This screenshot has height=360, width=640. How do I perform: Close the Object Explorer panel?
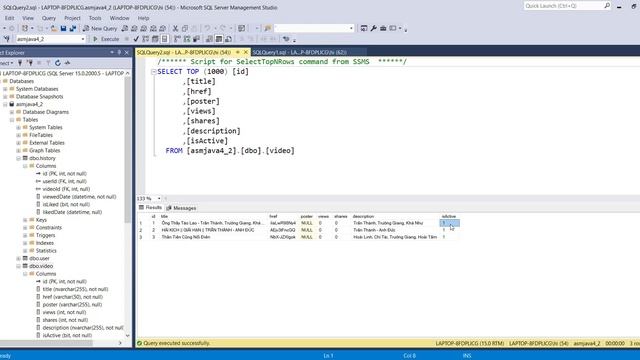[127, 52]
